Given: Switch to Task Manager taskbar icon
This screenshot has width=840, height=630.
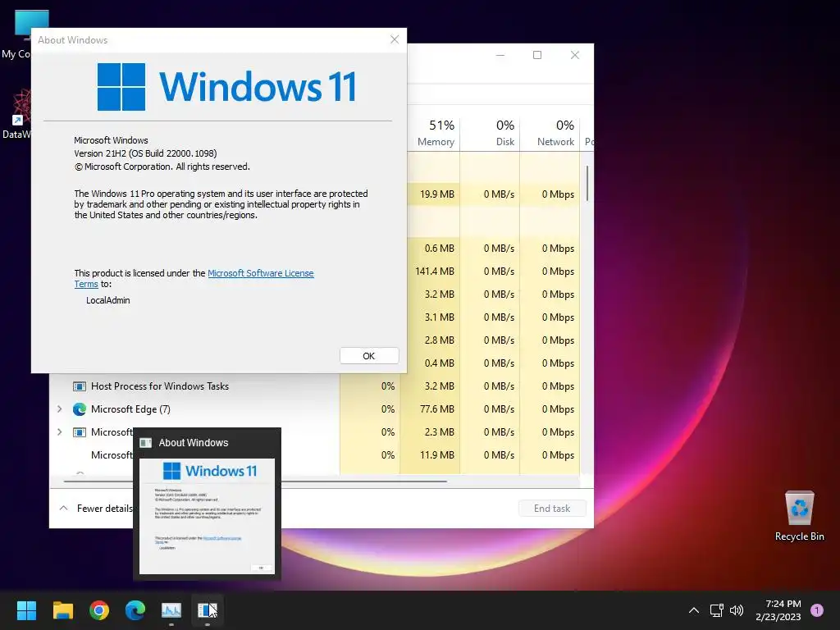Looking at the screenshot, I should pos(171,609).
